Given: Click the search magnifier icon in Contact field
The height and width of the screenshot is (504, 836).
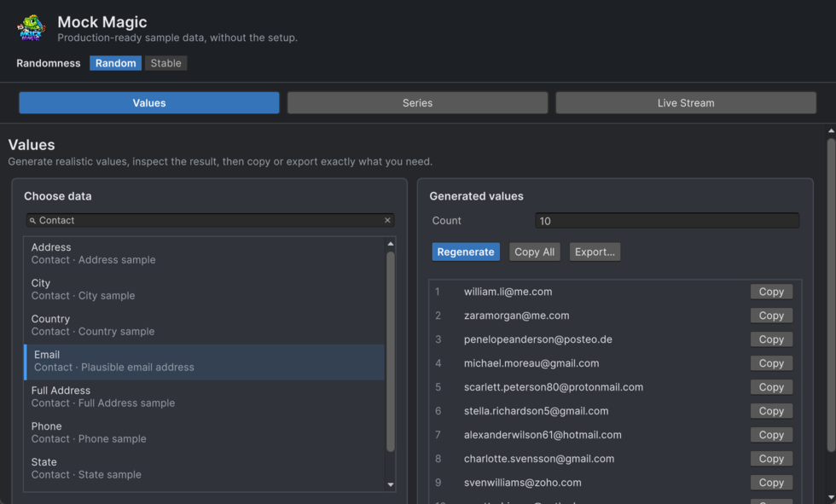Looking at the screenshot, I should click(x=32, y=221).
